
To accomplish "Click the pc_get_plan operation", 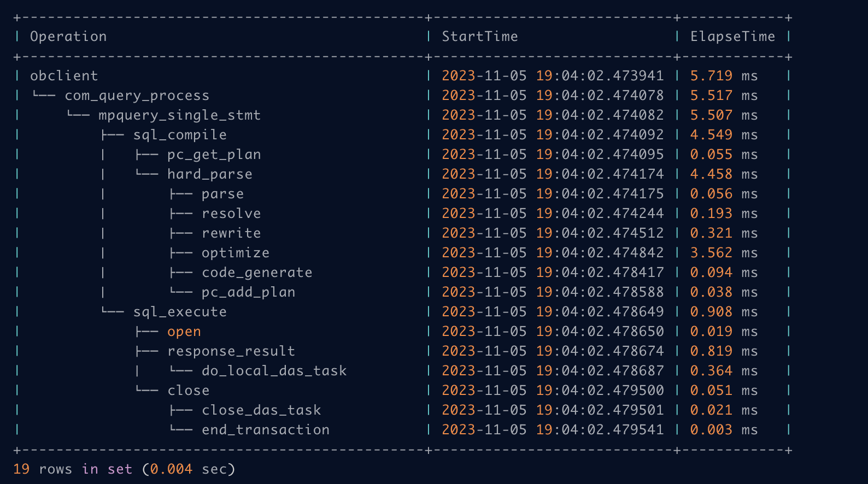I will pyautogui.click(x=214, y=155).
